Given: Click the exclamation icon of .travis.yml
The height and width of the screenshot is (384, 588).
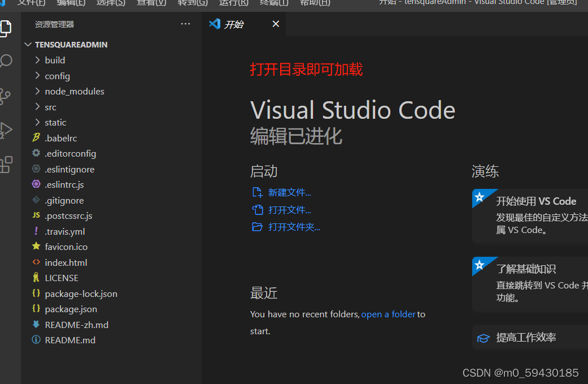Looking at the screenshot, I should click(x=36, y=231).
